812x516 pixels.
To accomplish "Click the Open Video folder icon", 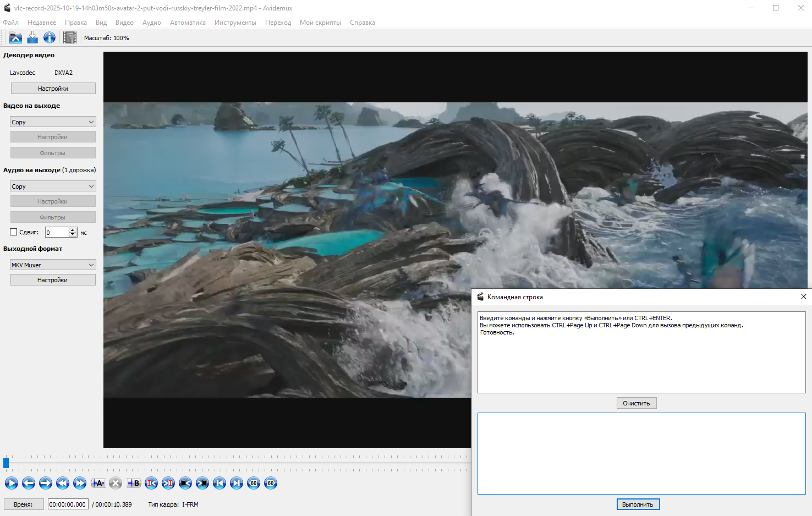I will coord(15,37).
